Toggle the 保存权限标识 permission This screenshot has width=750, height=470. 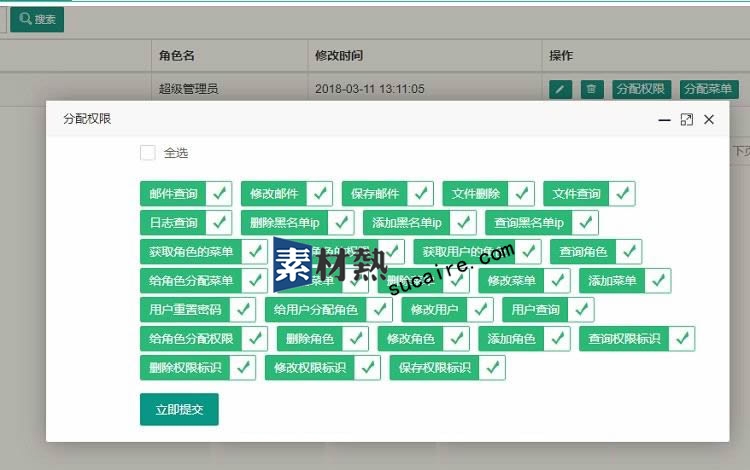pyautogui.click(x=448, y=368)
